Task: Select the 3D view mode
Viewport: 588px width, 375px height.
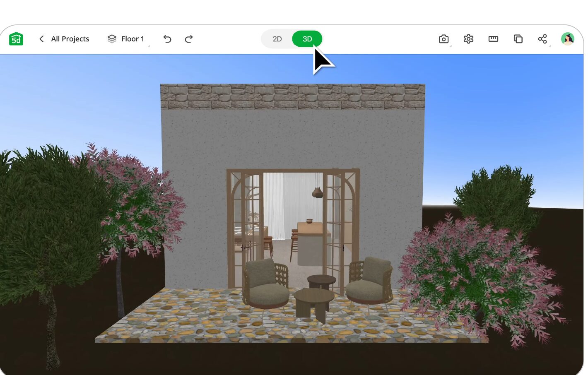Action: point(307,39)
